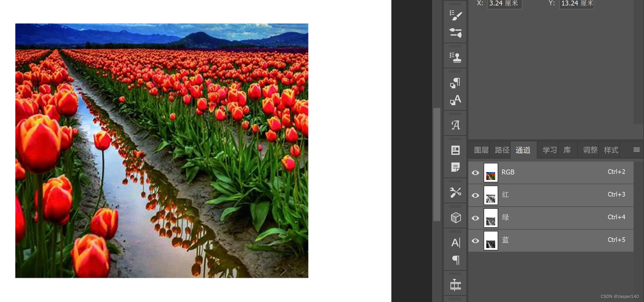
Task: Click the Ctrl+5 shortcut text
Action: pos(616,240)
